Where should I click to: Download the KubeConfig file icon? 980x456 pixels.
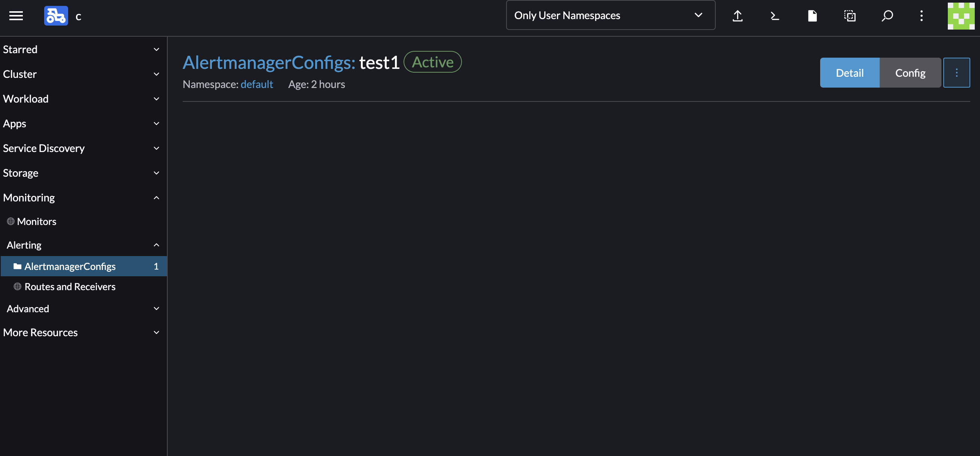tap(812, 16)
